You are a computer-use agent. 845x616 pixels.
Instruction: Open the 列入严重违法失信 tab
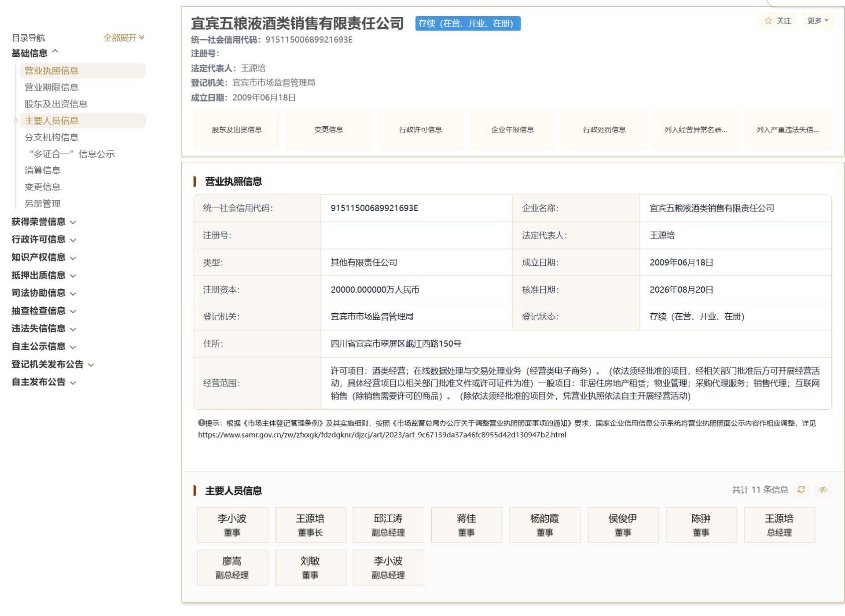788,130
